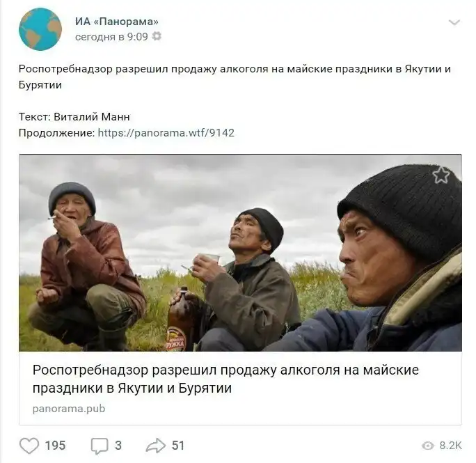
Task: Click the 195 likes counter
Action: pyautogui.click(x=55, y=446)
